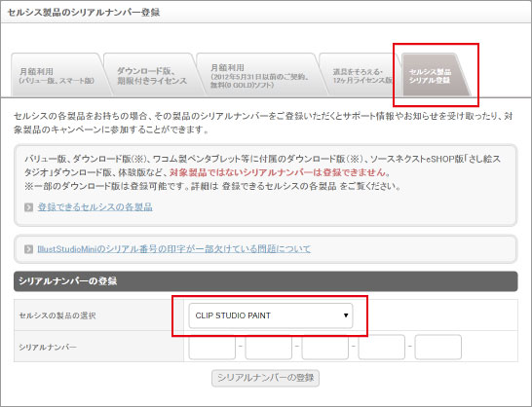Focus the fourth serial number box
532x407 pixels.
[x=381, y=347]
